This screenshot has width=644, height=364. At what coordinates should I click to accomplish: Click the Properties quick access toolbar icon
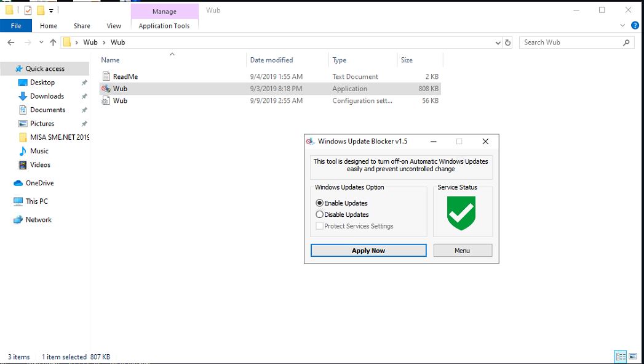click(28, 10)
